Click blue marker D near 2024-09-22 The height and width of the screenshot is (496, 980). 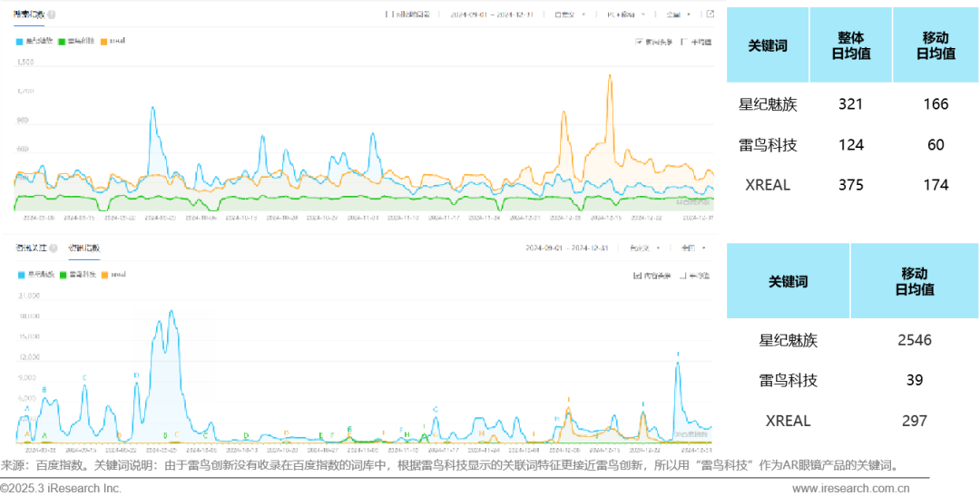[x=135, y=375]
